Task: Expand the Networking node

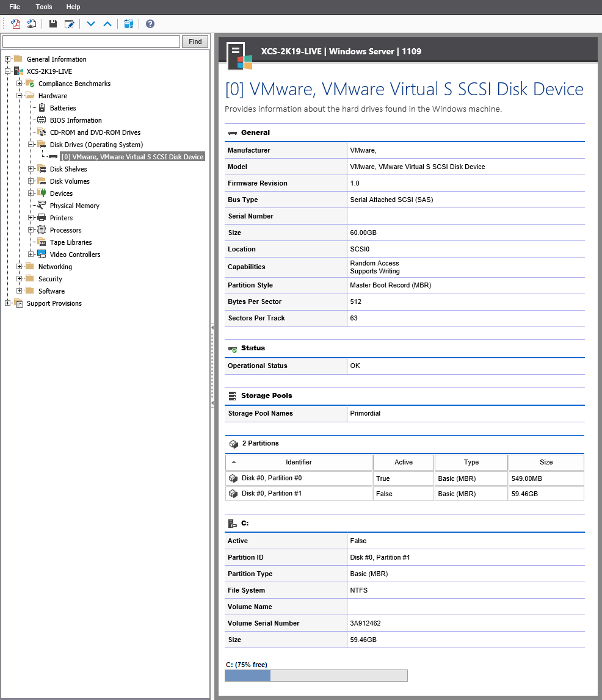Action: pos(19,266)
